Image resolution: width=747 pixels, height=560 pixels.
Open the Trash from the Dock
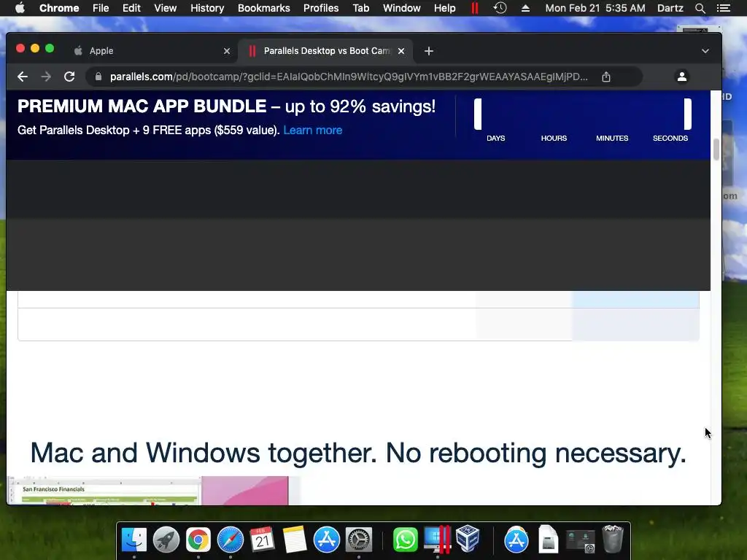point(613,539)
